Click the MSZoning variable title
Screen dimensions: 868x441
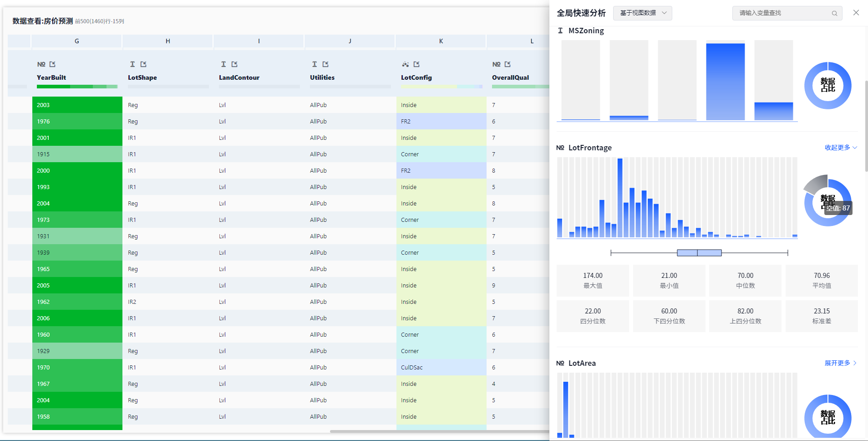[586, 31]
